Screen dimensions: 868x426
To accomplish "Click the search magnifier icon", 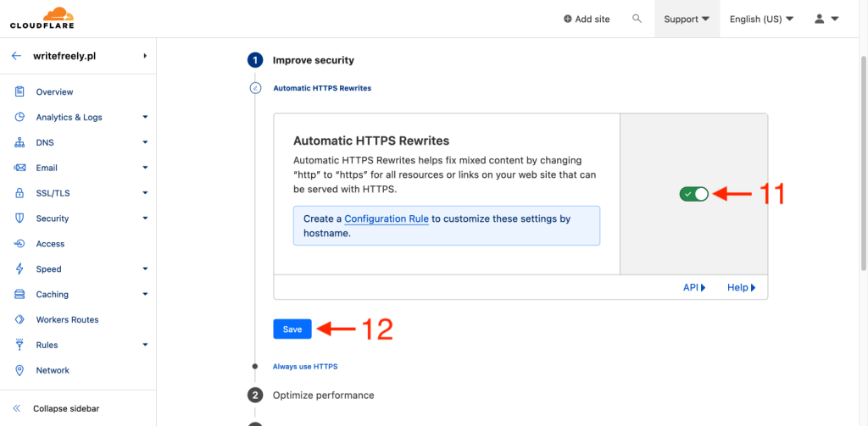I will coord(637,19).
